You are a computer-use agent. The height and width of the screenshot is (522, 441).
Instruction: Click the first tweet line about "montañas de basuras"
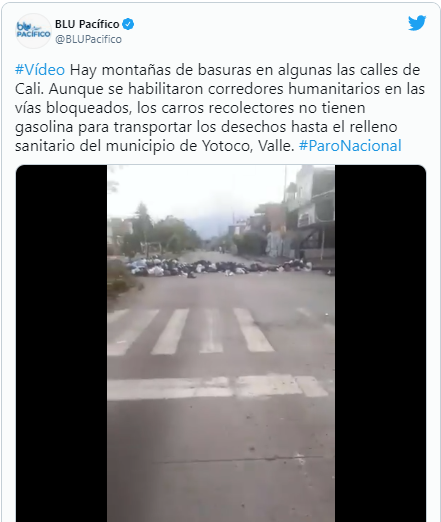[217, 70]
